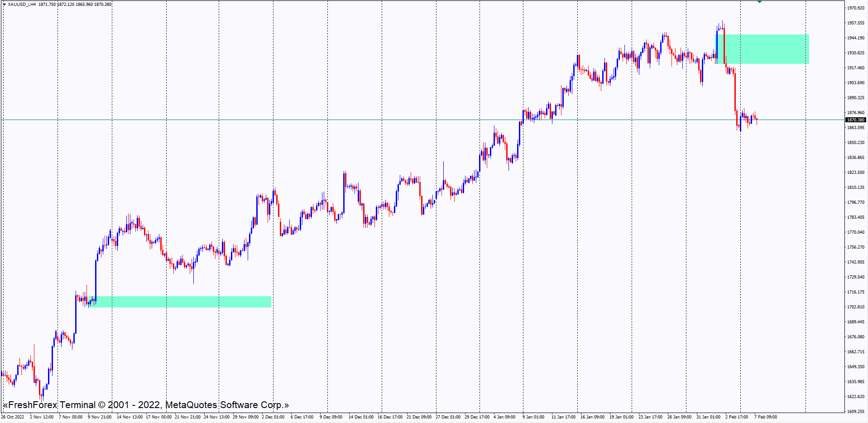Click the most recent candle on the chart
Screen dimensions: 868x423
(x=757, y=120)
